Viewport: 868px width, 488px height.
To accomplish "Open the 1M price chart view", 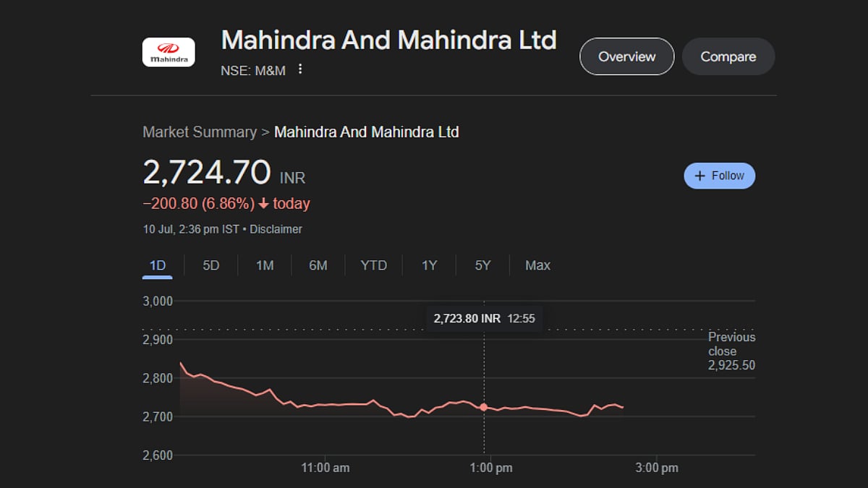I will point(265,265).
